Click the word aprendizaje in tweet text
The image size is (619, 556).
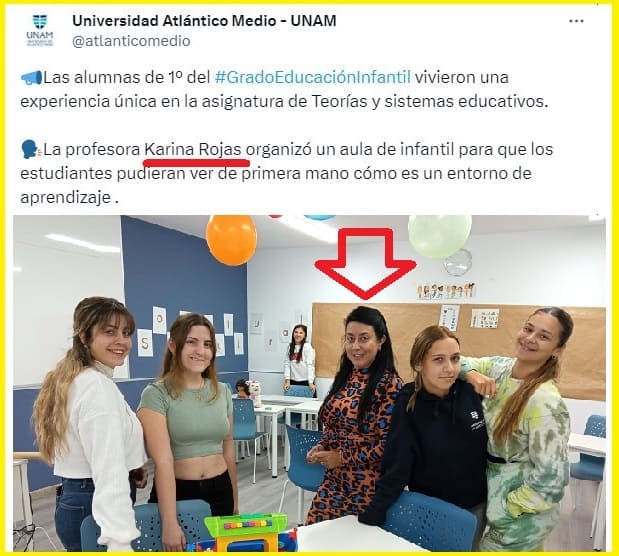[x=66, y=197]
